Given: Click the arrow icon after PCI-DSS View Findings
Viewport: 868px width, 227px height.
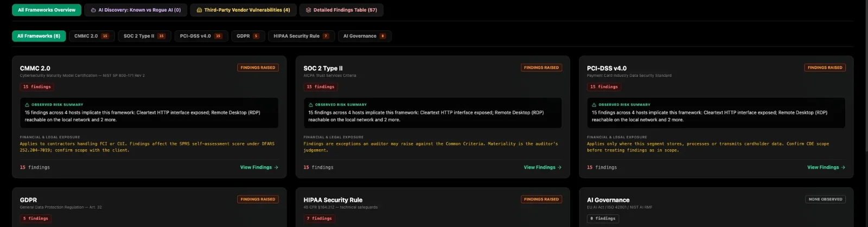Looking at the screenshot, I should coord(843,167).
